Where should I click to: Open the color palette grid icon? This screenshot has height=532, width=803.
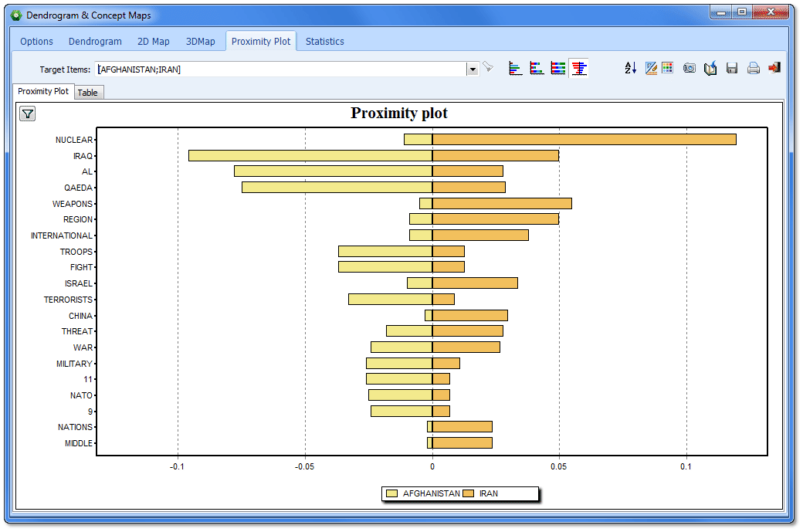[668, 69]
